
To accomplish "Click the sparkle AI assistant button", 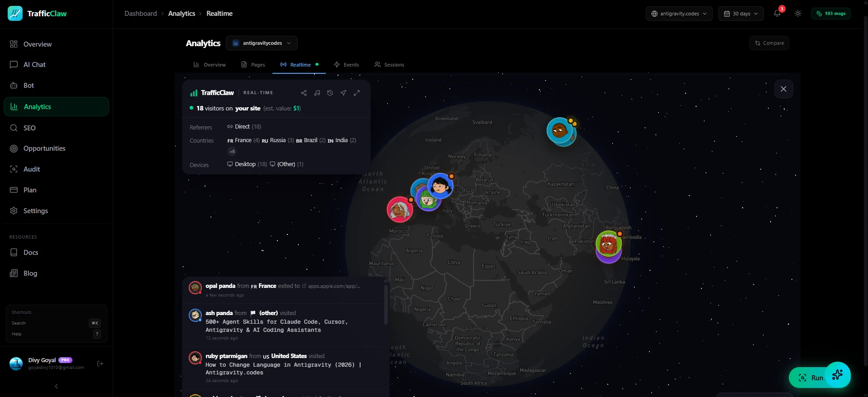I will click(x=837, y=375).
